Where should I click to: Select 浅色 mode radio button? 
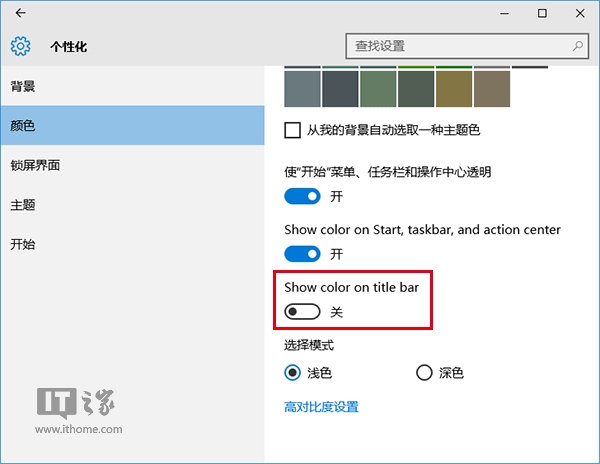(293, 373)
